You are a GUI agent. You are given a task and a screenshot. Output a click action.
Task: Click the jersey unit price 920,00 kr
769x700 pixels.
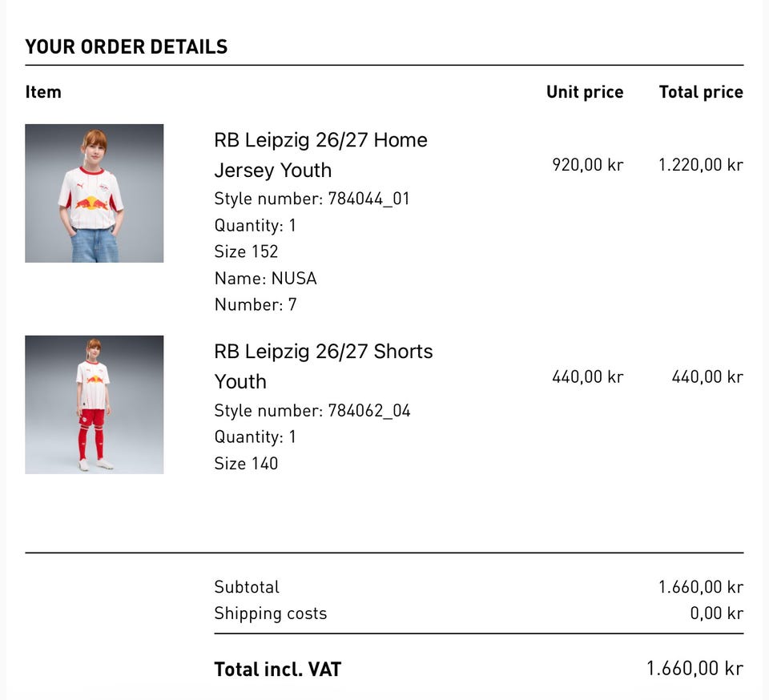coord(587,165)
